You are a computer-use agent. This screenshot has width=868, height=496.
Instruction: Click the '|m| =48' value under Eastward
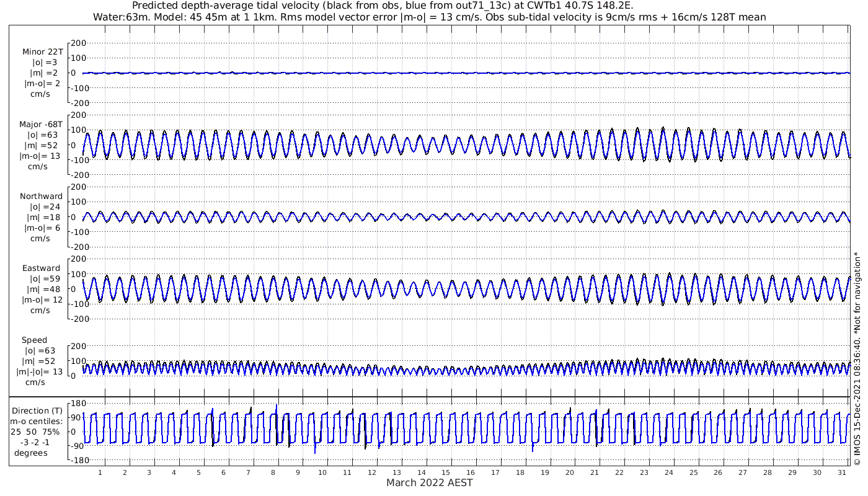[42, 290]
